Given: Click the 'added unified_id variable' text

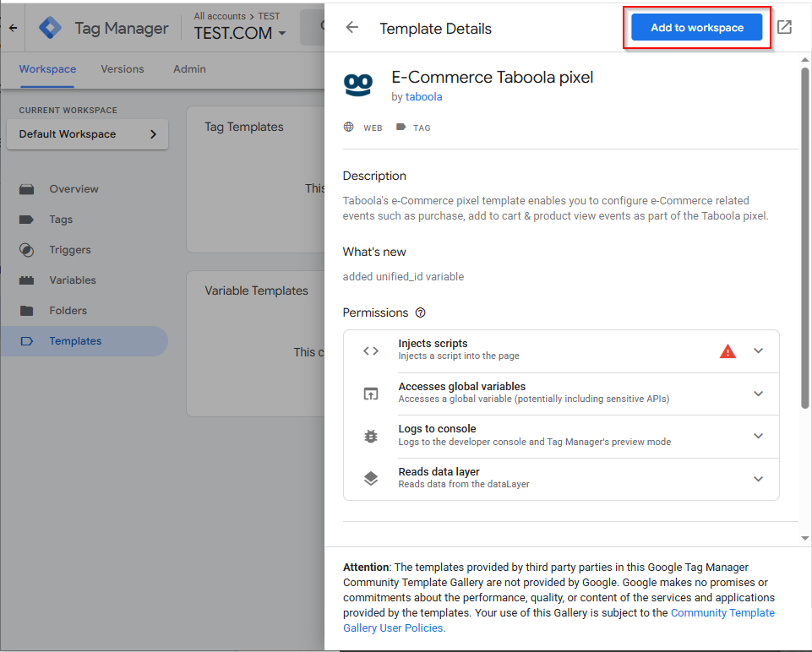Looking at the screenshot, I should click(403, 277).
